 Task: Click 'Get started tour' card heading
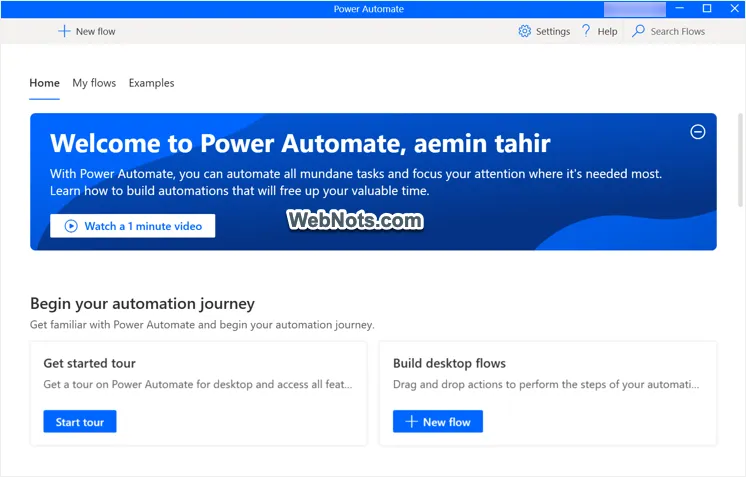click(x=89, y=363)
